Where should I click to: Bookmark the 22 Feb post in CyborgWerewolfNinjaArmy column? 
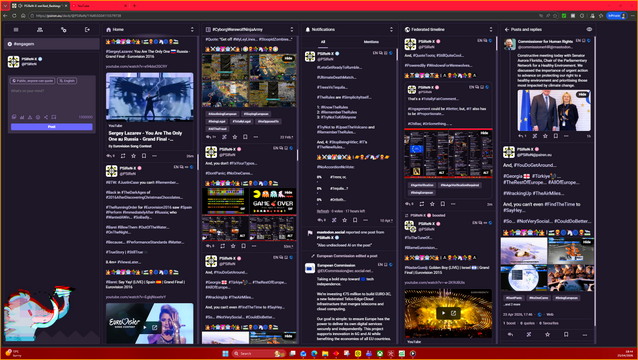coord(245,137)
